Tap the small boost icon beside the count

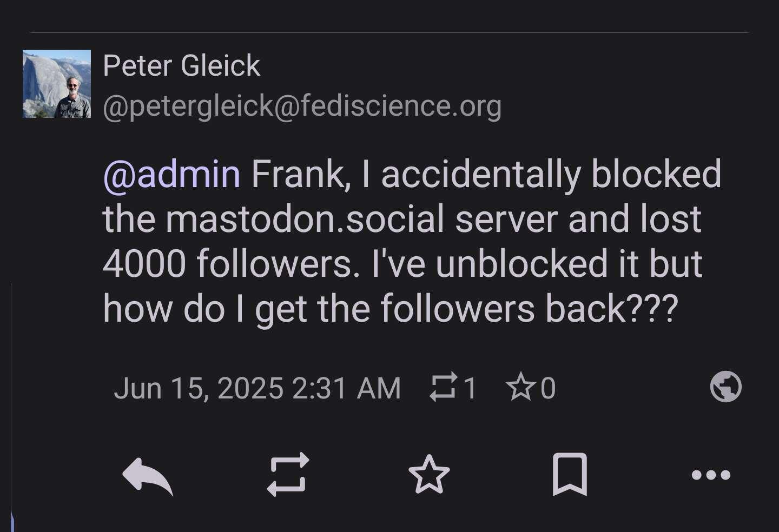443,388
